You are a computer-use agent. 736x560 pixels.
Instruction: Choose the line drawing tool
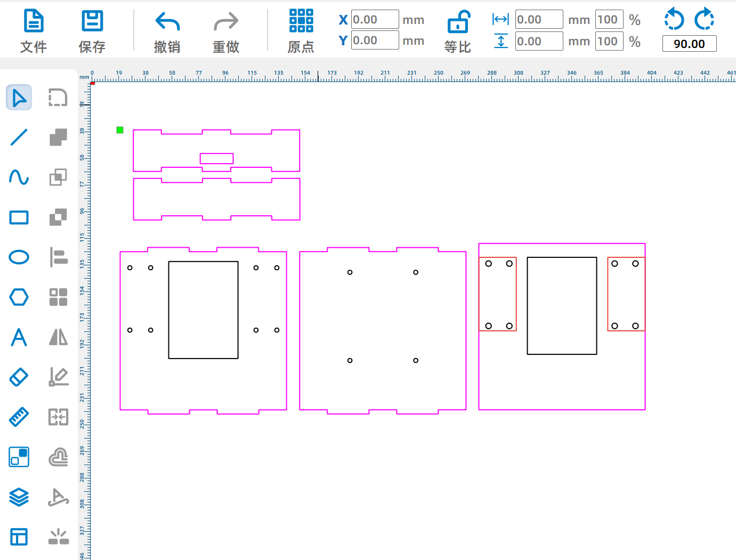(x=19, y=137)
